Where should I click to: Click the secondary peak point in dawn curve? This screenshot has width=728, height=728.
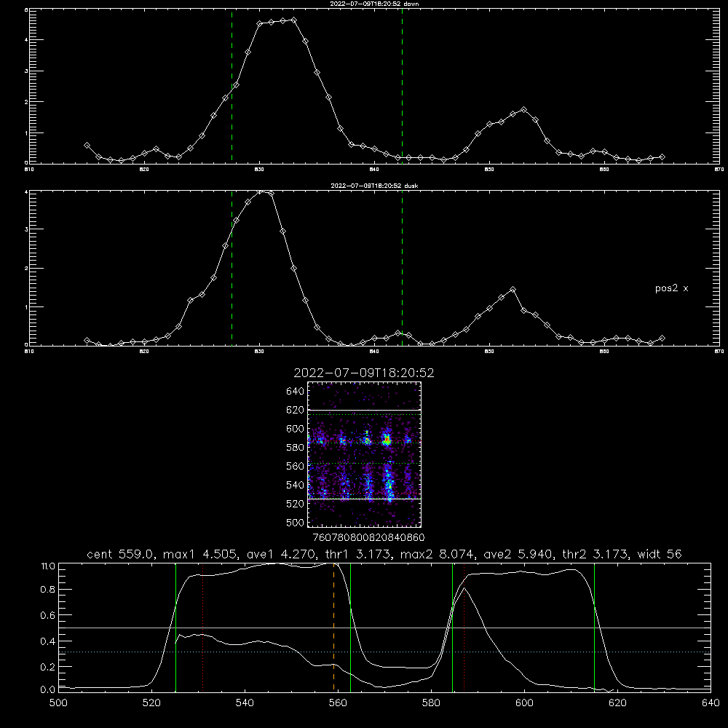[x=523, y=110]
